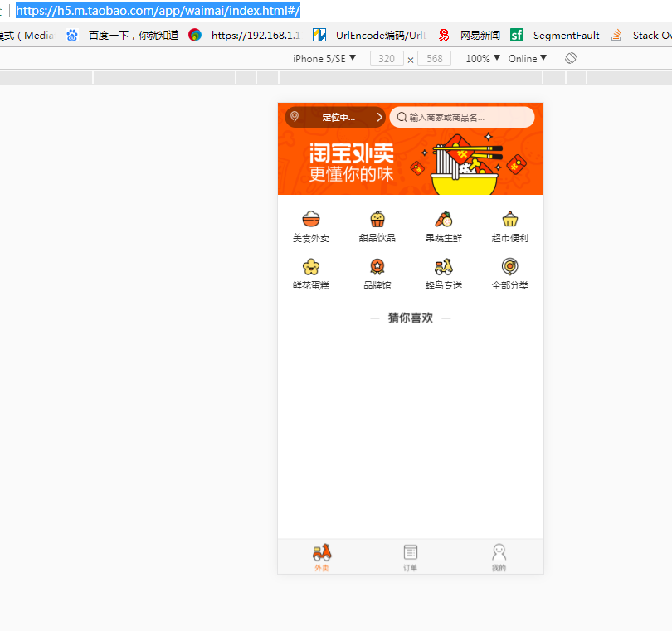Open the 甜品饮品 desserts and drinks category

coord(377,227)
